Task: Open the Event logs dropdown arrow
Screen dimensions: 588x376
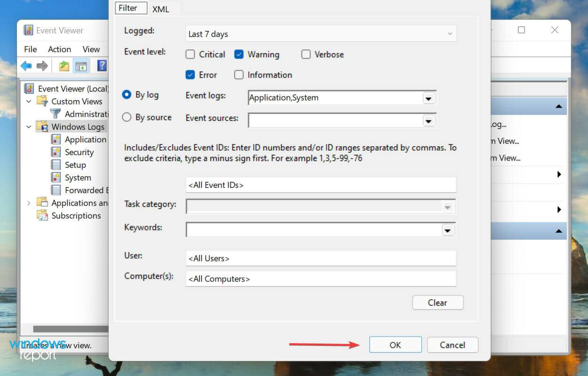Action: [x=428, y=98]
